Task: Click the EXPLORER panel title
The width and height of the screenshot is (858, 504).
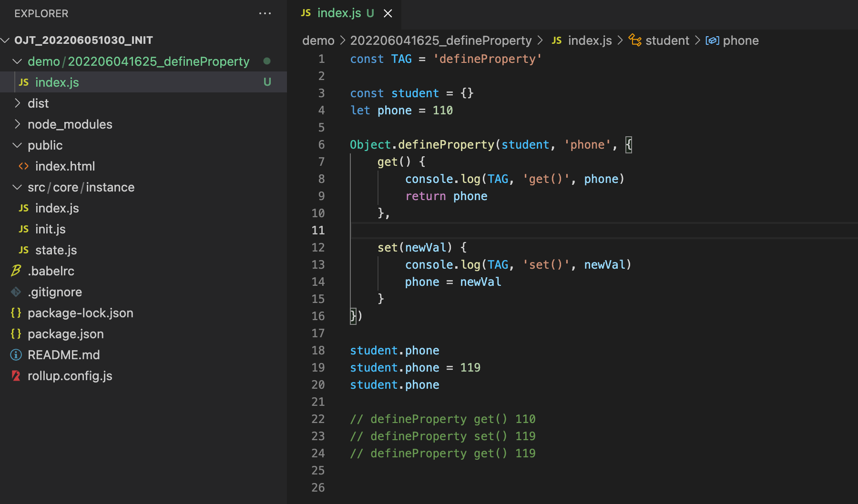Action: click(x=41, y=13)
